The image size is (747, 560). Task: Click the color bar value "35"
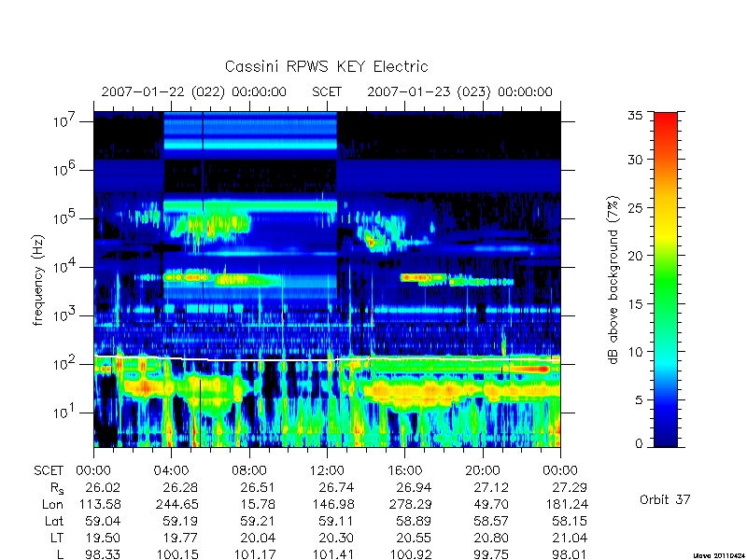(x=635, y=115)
